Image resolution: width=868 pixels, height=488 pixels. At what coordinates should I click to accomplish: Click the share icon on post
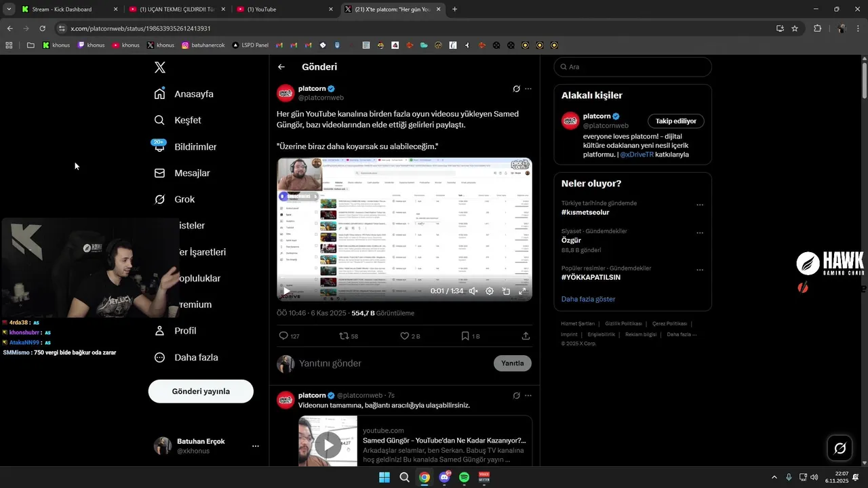(526, 335)
